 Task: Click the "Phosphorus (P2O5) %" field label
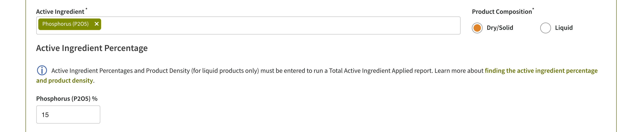[67, 98]
